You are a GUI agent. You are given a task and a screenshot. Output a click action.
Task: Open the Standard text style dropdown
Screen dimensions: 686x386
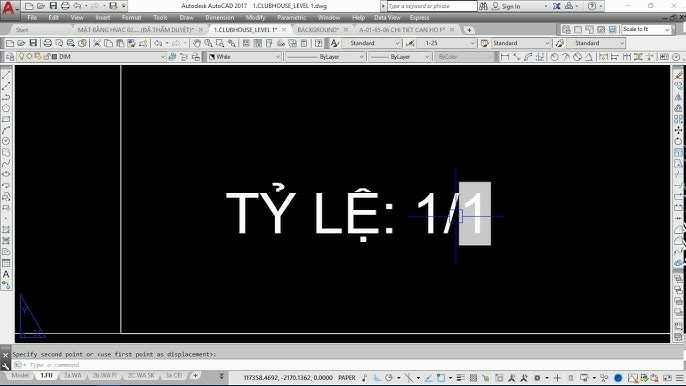coord(397,43)
